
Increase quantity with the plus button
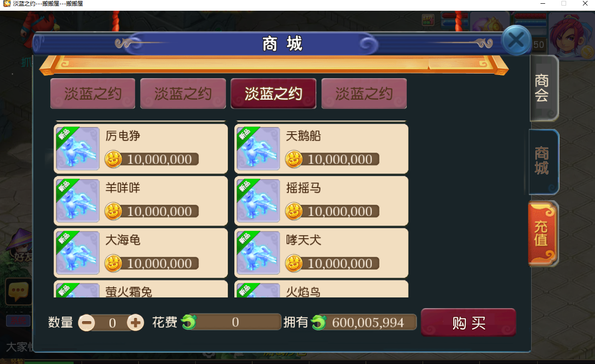[x=136, y=322]
